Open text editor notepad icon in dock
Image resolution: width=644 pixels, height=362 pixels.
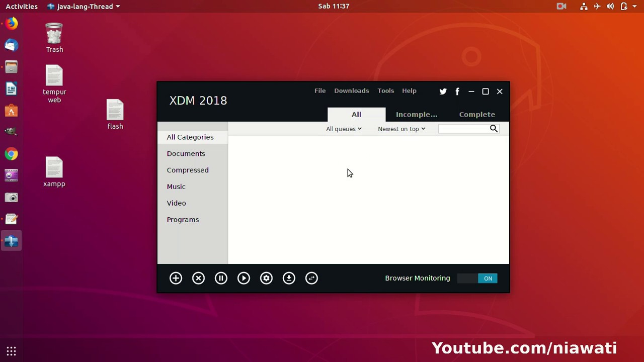(x=11, y=219)
